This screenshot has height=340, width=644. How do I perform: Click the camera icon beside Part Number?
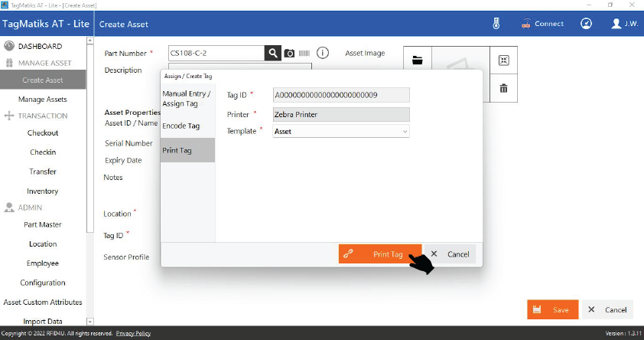pos(289,54)
